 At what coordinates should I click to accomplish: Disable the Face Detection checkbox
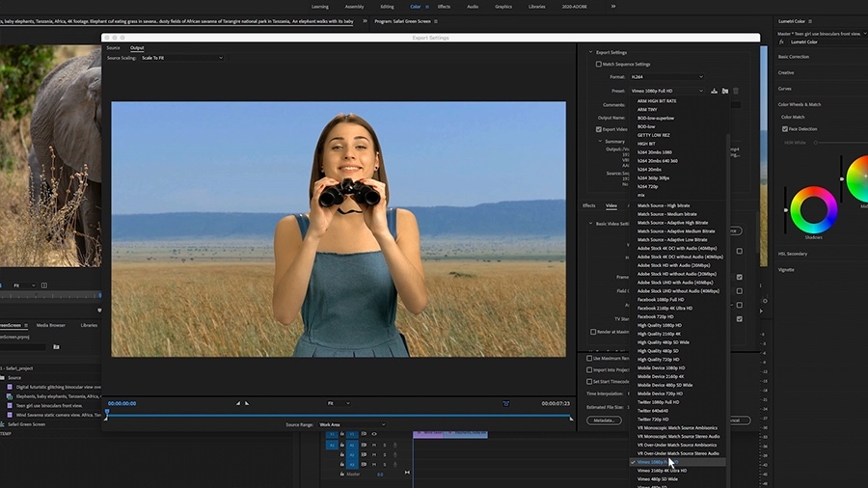point(785,129)
